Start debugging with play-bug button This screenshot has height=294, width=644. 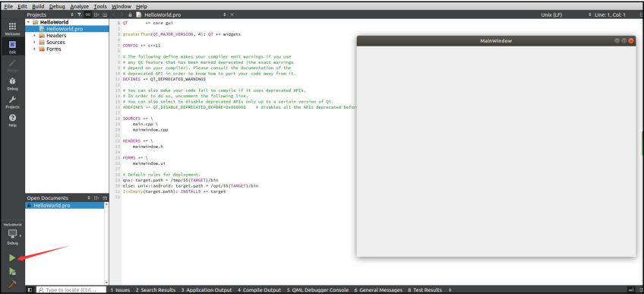click(12, 271)
